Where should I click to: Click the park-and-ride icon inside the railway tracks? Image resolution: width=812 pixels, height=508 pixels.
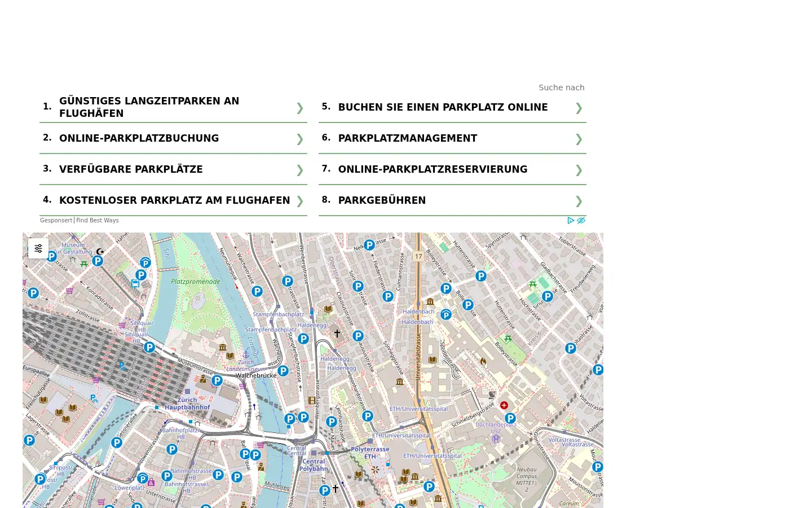click(x=122, y=366)
